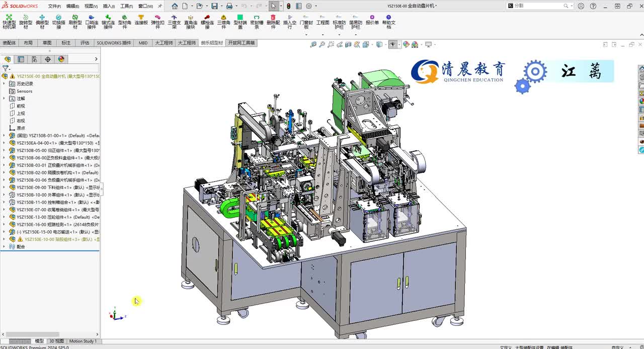Open the 工程图 dropdown arrow
Image resolution: width=644 pixels, height=349 pixels.
[x=323, y=35]
